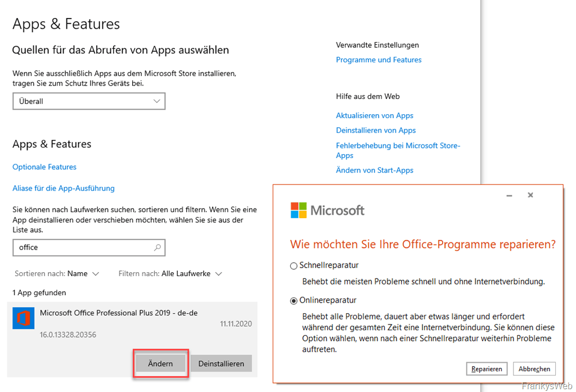Viewport: 576px width, 392px height.
Task: Click the Deinstallieren button
Action: pos(221,363)
